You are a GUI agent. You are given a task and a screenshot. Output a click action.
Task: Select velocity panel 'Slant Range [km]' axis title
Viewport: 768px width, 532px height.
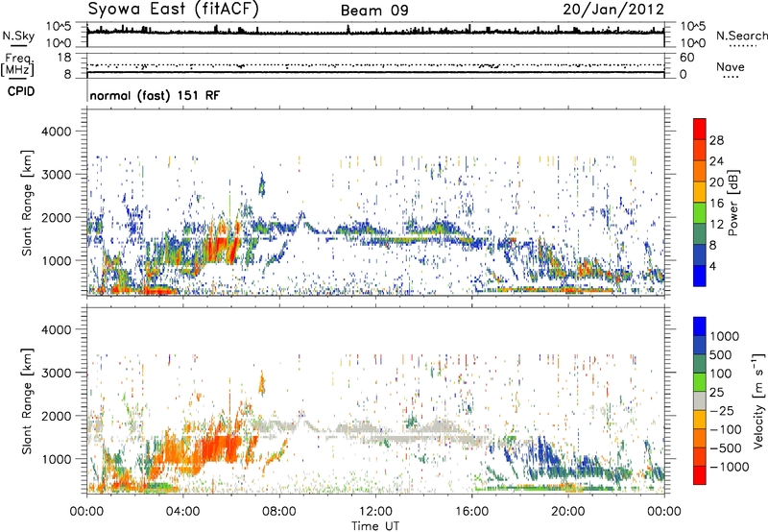coord(28,401)
